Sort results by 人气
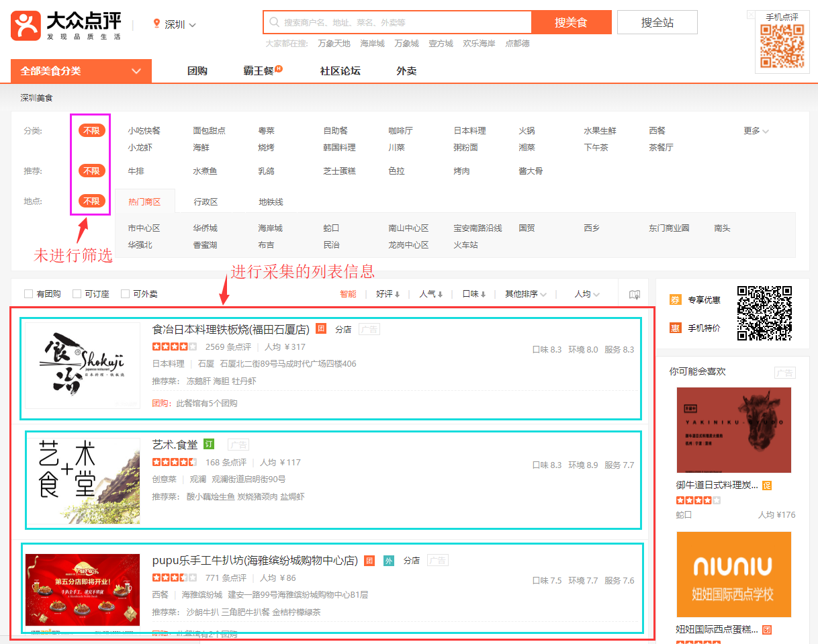The height and width of the screenshot is (644, 818). point(431,294)
